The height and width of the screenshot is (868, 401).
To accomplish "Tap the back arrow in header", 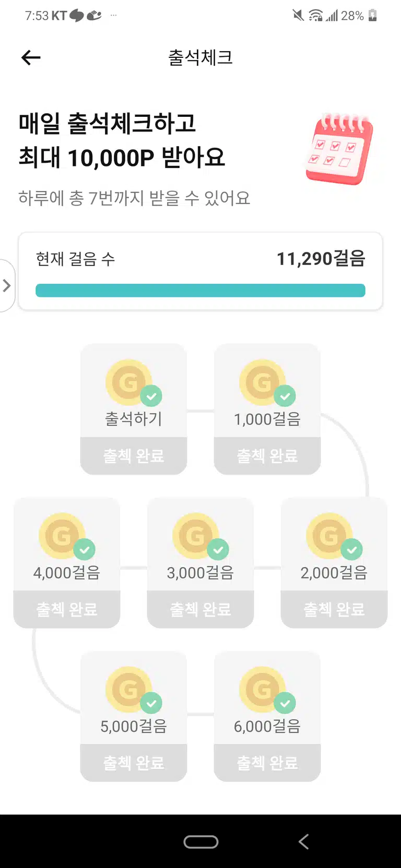I will coord(31,57).
